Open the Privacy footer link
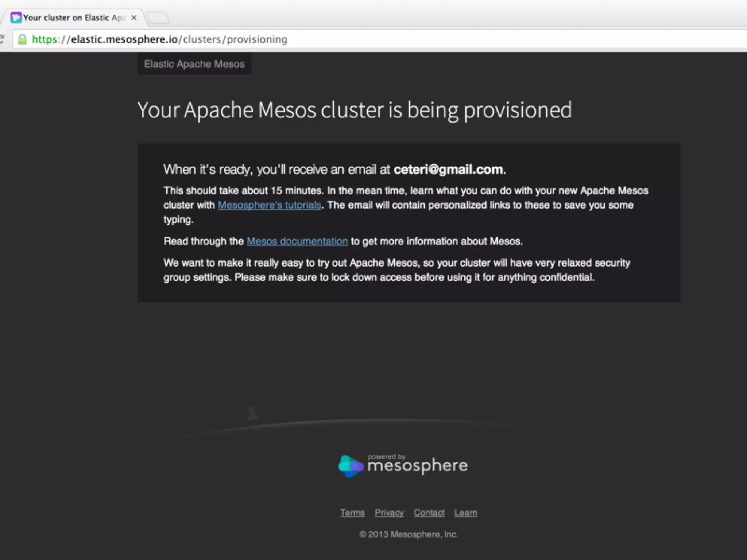This screenshot has height=560, width=747. coord(389,513)
